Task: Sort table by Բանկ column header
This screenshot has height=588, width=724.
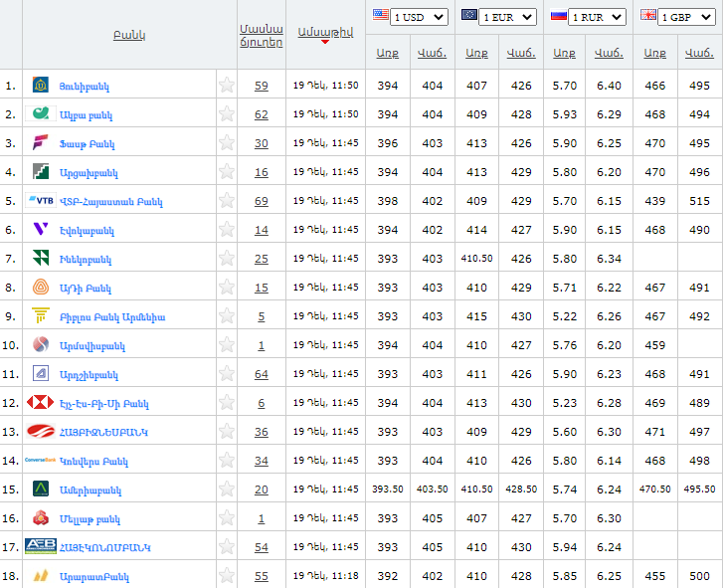Action: 129,35
